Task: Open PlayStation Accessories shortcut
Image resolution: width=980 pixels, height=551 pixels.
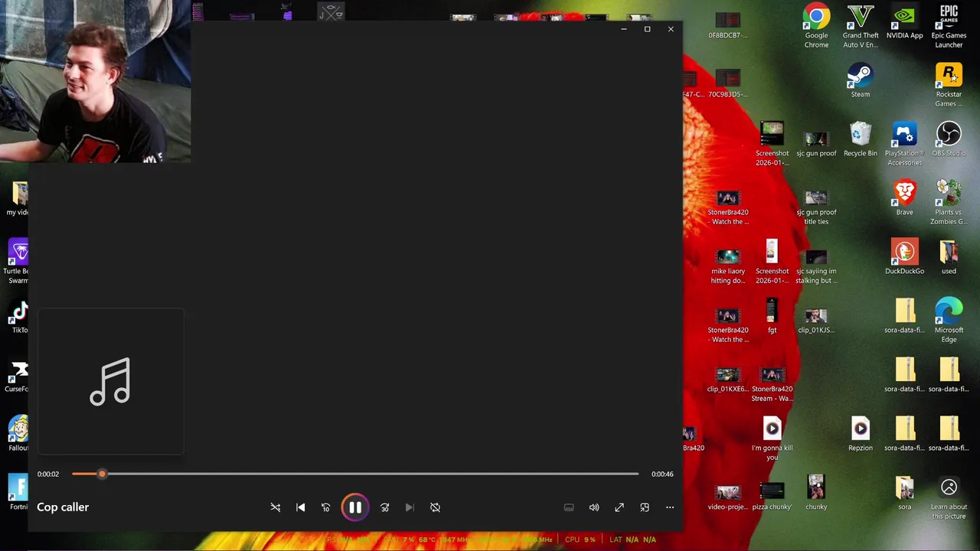Action: pyautogui.click(x=905, y=145)
